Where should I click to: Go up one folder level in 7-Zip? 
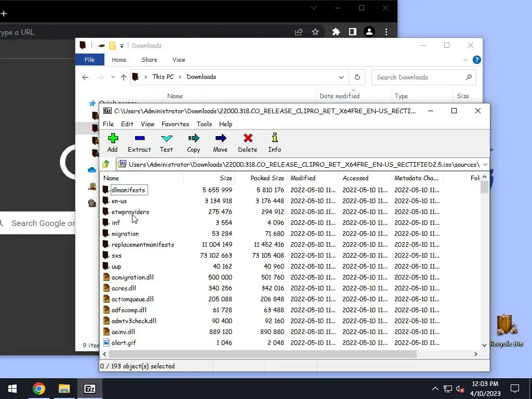point(106,165)
